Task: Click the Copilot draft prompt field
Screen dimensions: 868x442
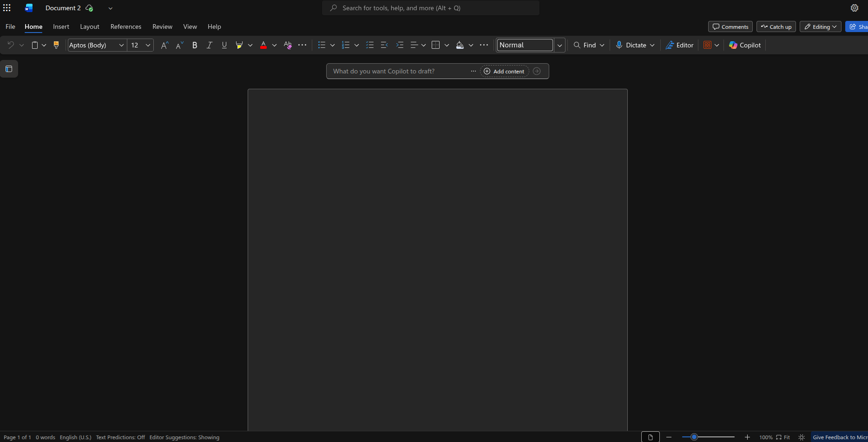Action: click(397, 71)
